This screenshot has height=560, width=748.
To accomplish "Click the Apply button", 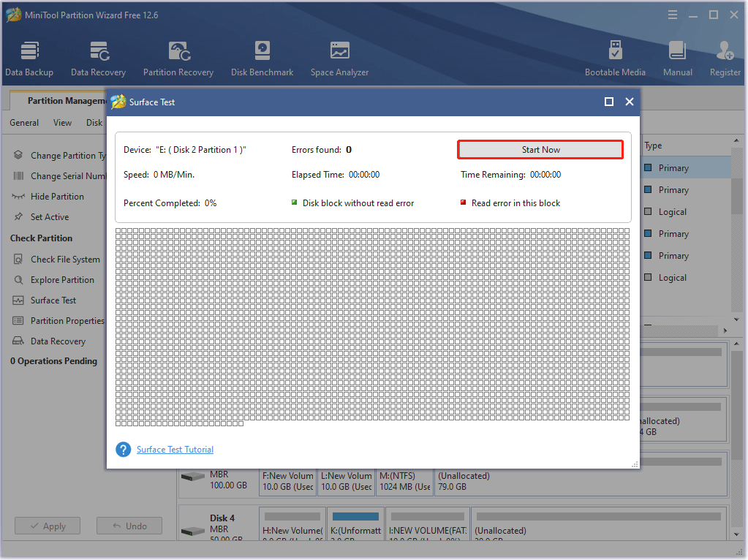I will [x=47, y=525].
